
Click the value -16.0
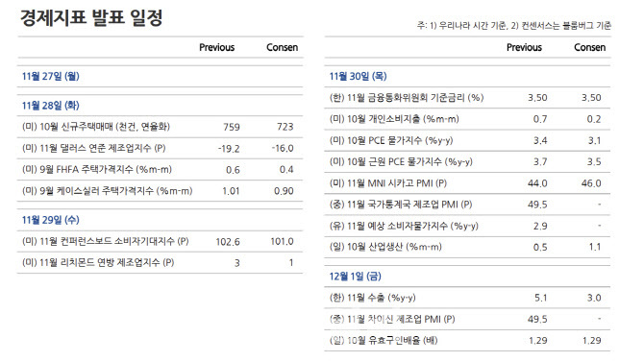(x=283, y=149)
